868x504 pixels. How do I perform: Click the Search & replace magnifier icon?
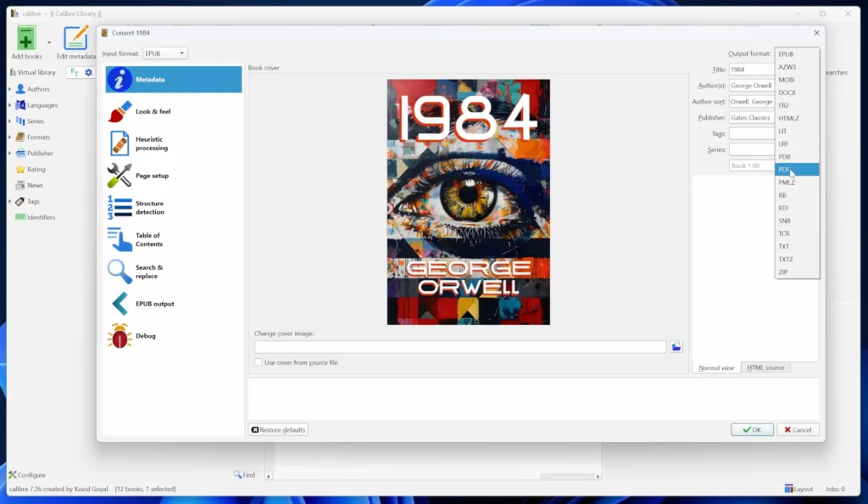[120, 272]
